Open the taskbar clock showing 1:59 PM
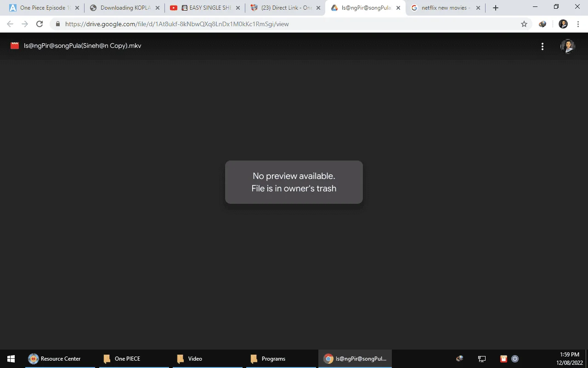Viewport: 588px width, 368px height. [x=570, y=359]
